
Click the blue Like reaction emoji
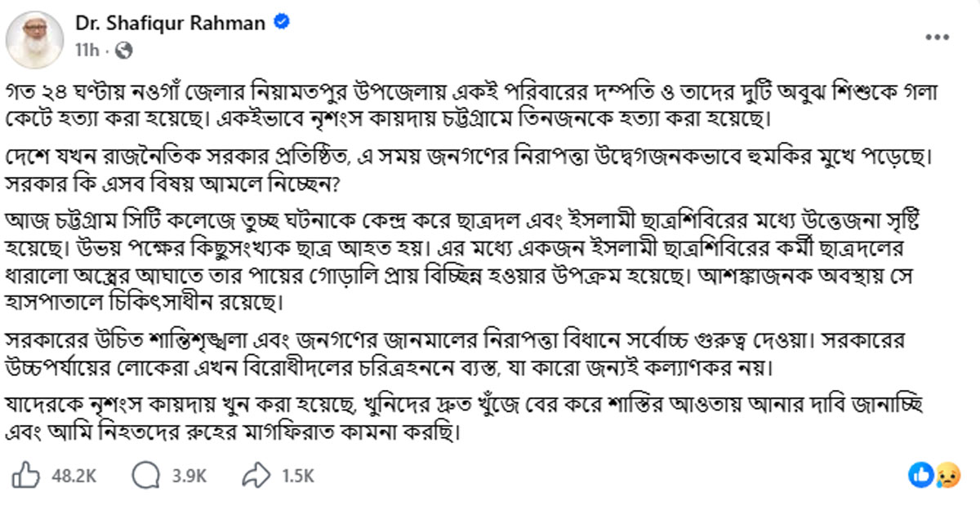coord(919,475)
